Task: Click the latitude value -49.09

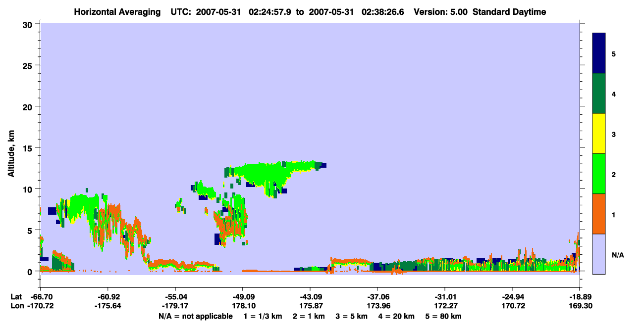Action: pyautogui.click(x=242, y=296)
